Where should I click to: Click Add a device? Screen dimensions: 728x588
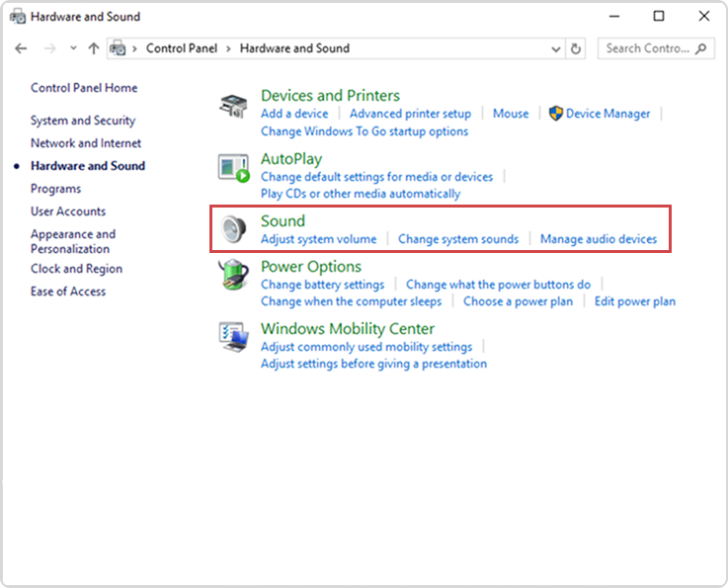[x=294, y=114]
